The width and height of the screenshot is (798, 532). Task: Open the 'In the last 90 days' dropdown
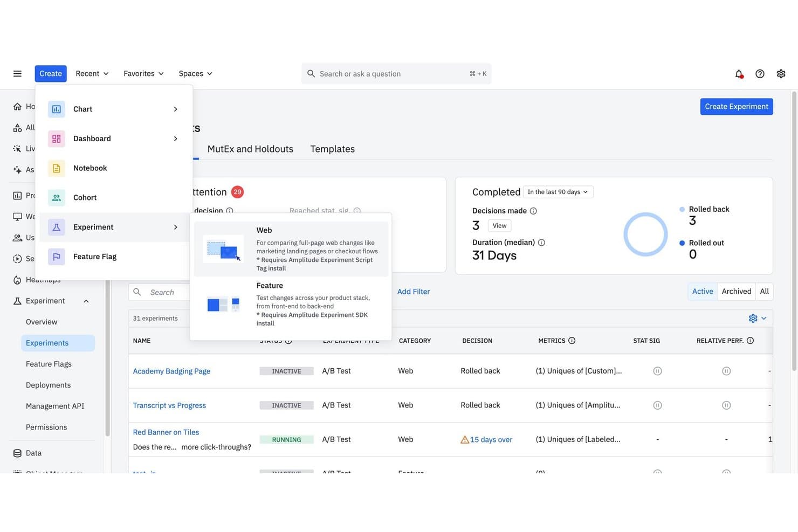pyautogui.click(x=558, y=192)
